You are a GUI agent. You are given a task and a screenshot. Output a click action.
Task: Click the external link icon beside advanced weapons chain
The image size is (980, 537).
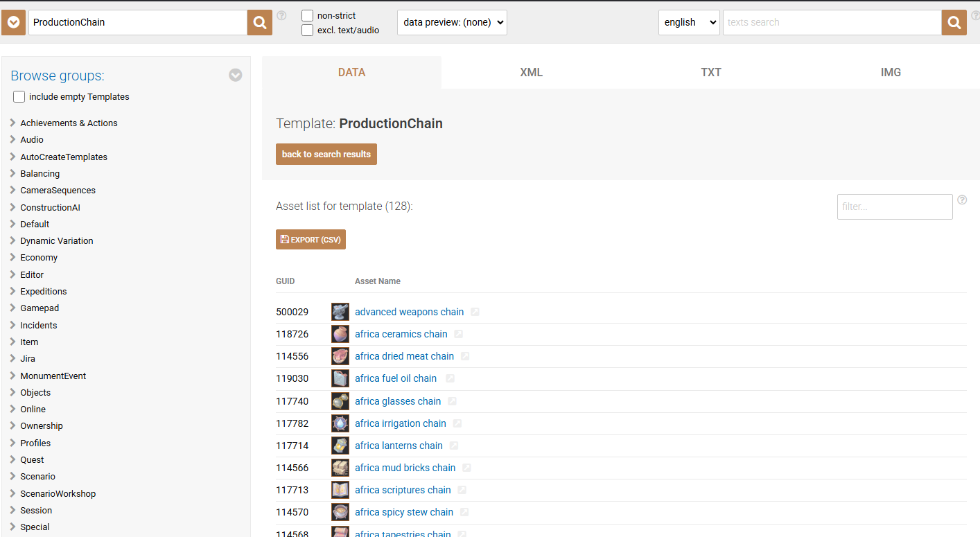[x=475, y=312]
